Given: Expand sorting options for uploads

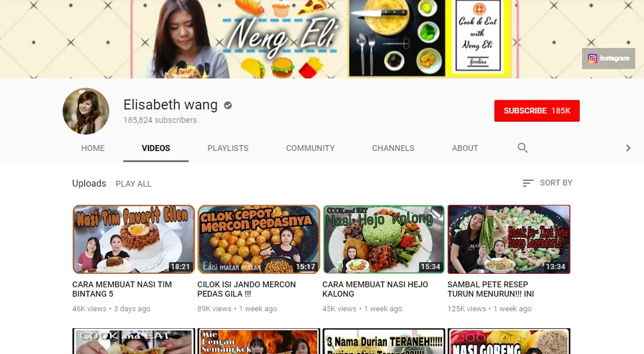Looking at the screenshot, I should coord(548,183).
